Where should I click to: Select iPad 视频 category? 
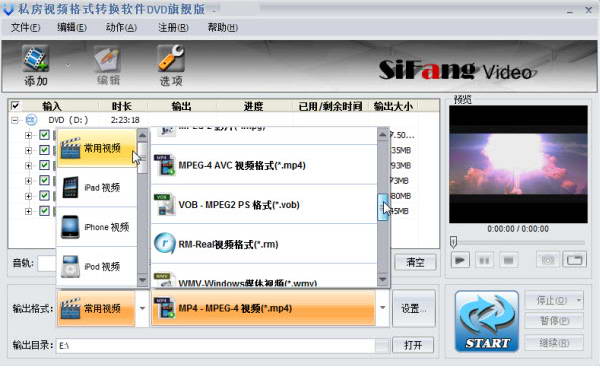96,187
